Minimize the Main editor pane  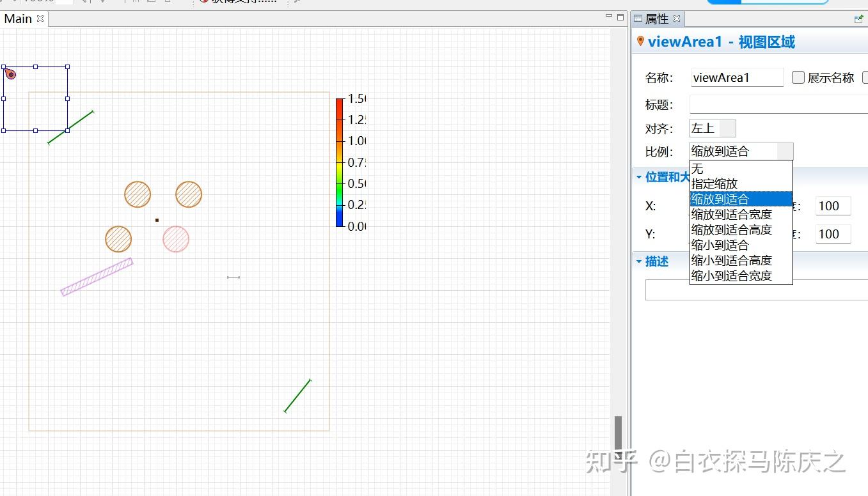608,16
